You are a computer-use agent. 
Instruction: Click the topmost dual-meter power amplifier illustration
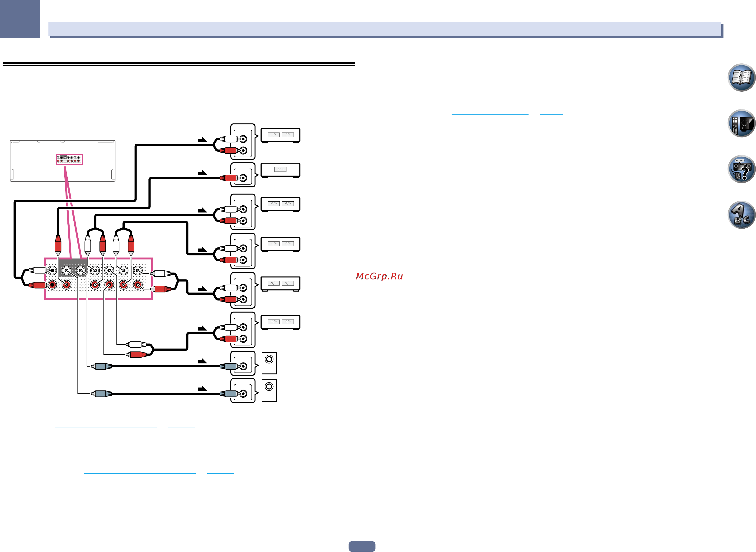pos(280,136)
